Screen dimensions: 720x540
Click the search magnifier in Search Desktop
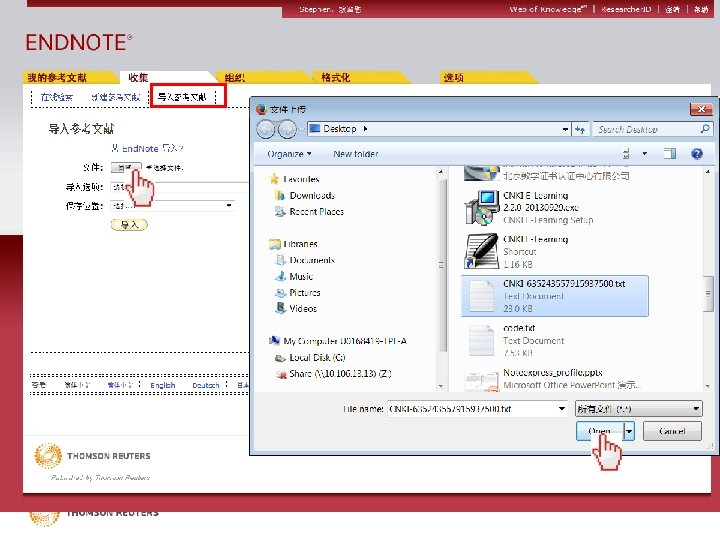704,129
